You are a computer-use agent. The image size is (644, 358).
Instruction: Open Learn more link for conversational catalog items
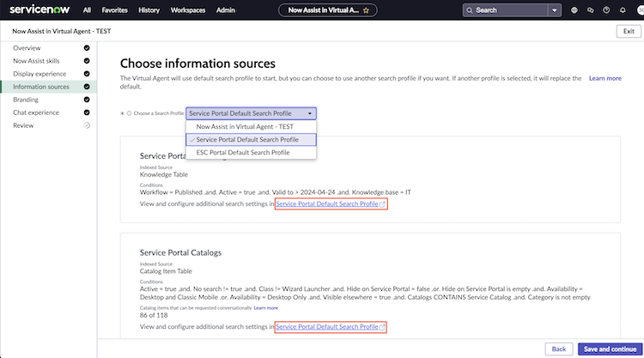coord(265,308)
